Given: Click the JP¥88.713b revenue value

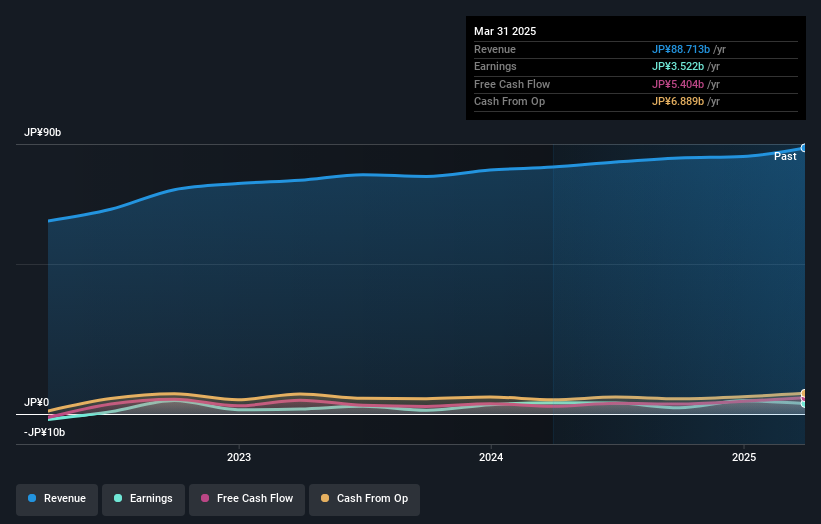Looking at the screenshot, I should point(681,49).
